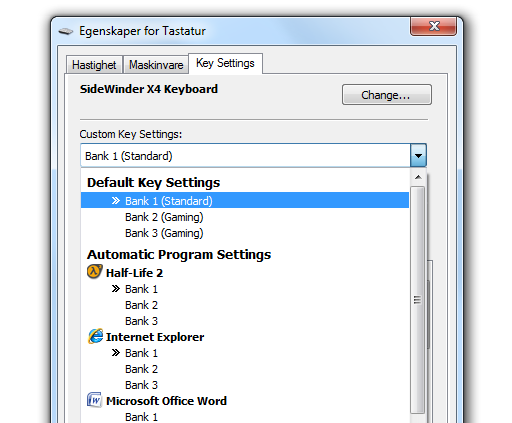Click the chevron marker under Half-Life 2
512x423 pixels.
click(x=116, y=289)
